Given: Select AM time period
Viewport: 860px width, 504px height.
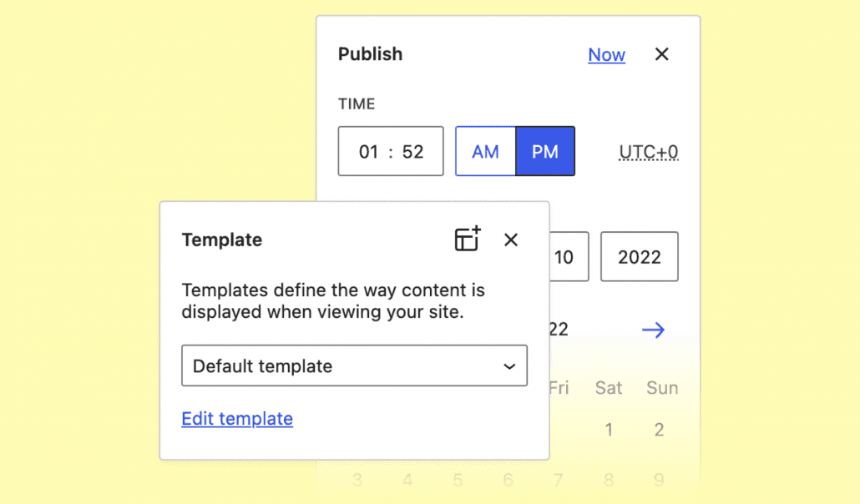Looking at the screenshot, I should 485,152.
